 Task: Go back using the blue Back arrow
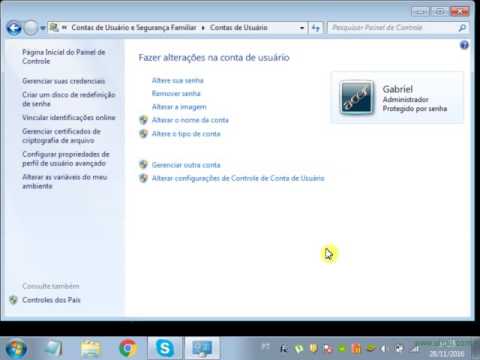[14, 28]
